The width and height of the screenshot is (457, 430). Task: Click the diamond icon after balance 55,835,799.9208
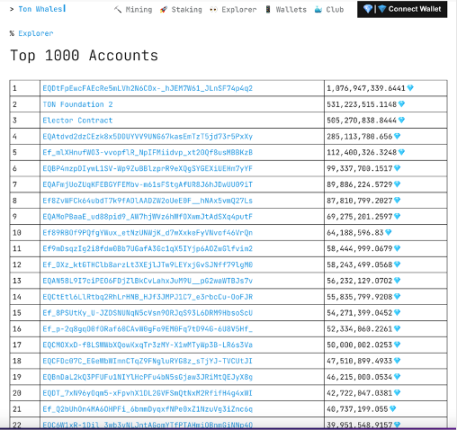397,296
